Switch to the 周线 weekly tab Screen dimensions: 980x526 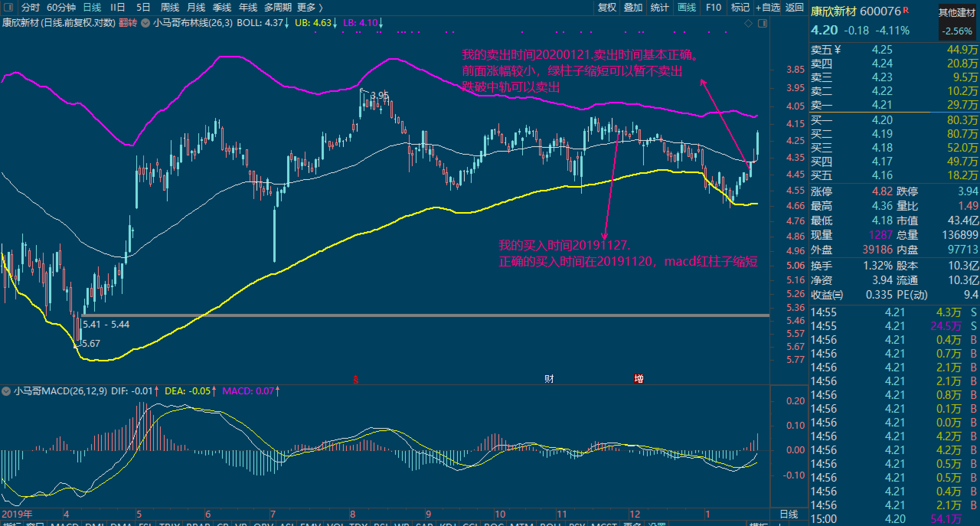coord(170,7)
